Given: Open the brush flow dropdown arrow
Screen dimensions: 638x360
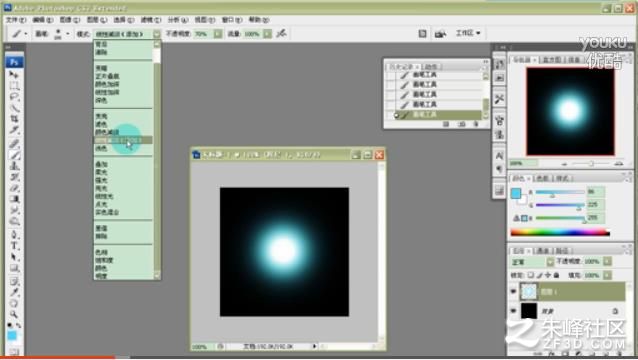Looking at the screenshot, I should coord(267,34).
